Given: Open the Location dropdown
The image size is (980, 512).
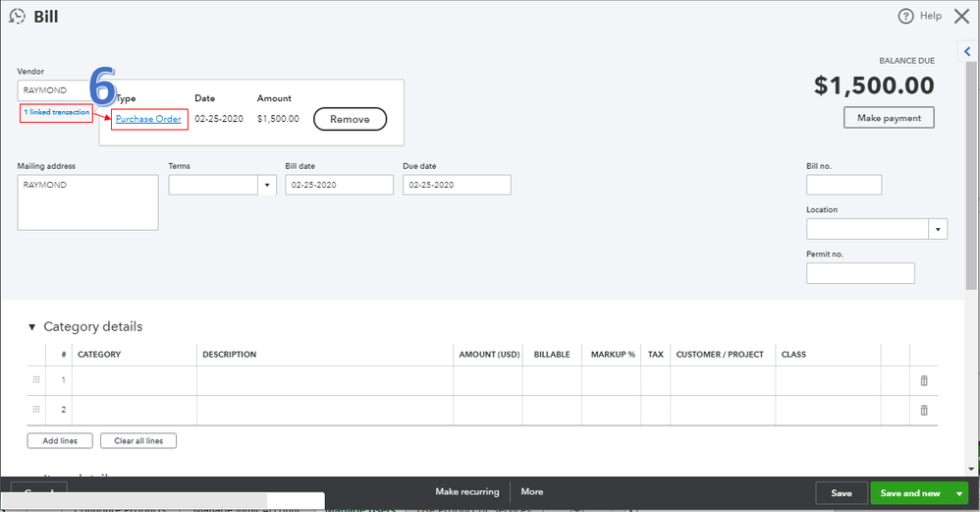Looking at the screenshot, I should [x=938, y=229].
